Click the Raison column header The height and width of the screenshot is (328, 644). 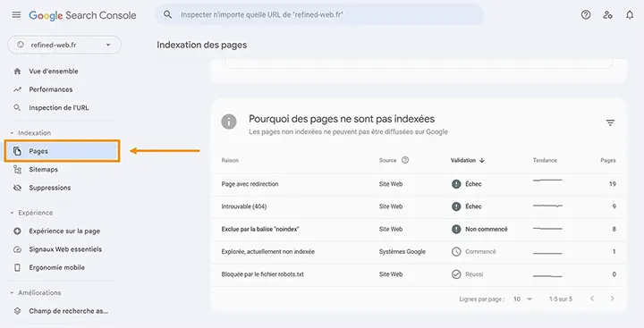230,161
